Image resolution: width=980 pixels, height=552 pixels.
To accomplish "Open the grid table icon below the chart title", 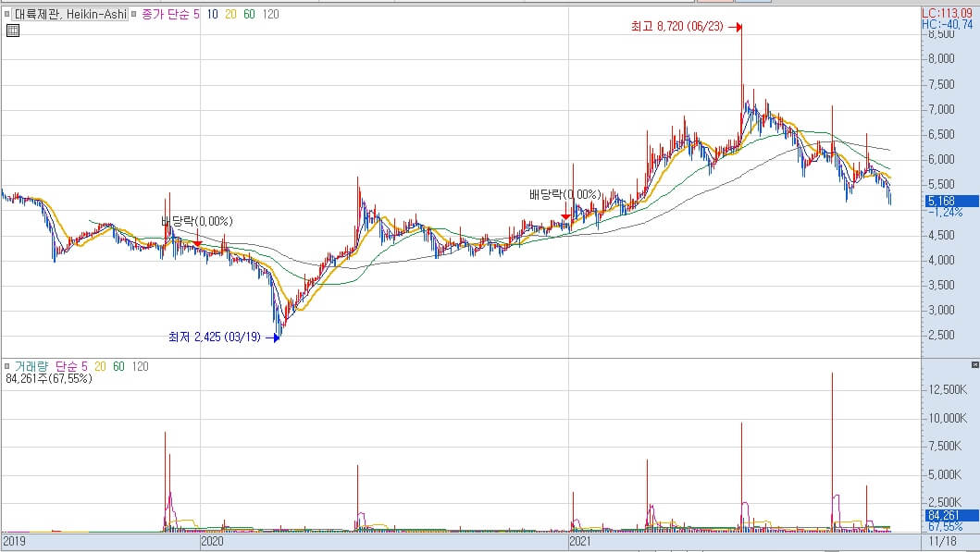I will pos(13,30).
